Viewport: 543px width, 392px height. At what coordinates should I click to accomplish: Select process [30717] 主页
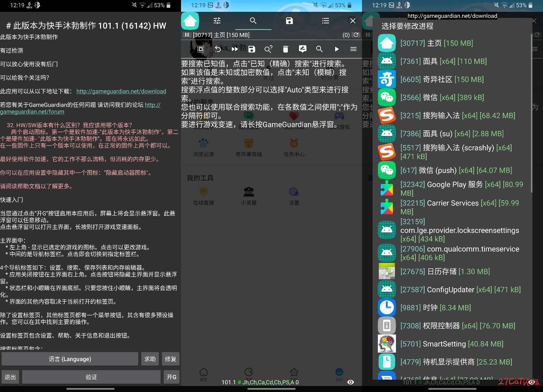[x=452, y=43]
